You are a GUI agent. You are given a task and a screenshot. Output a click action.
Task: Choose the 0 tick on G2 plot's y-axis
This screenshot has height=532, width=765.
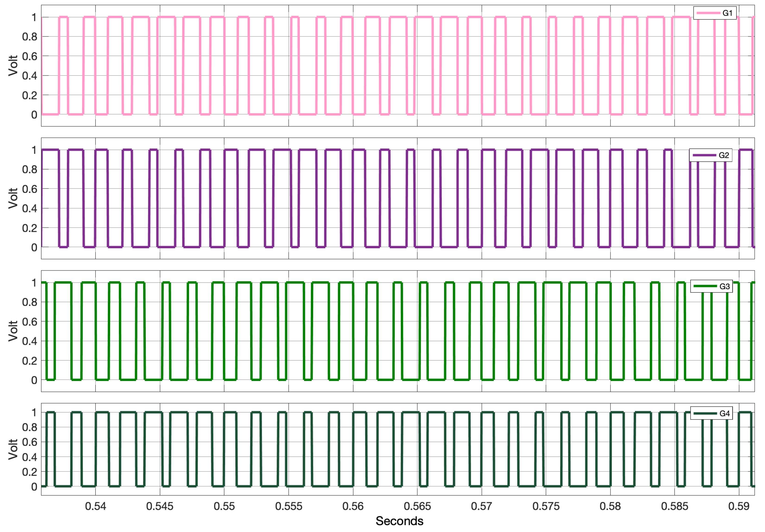click(34, 248)
